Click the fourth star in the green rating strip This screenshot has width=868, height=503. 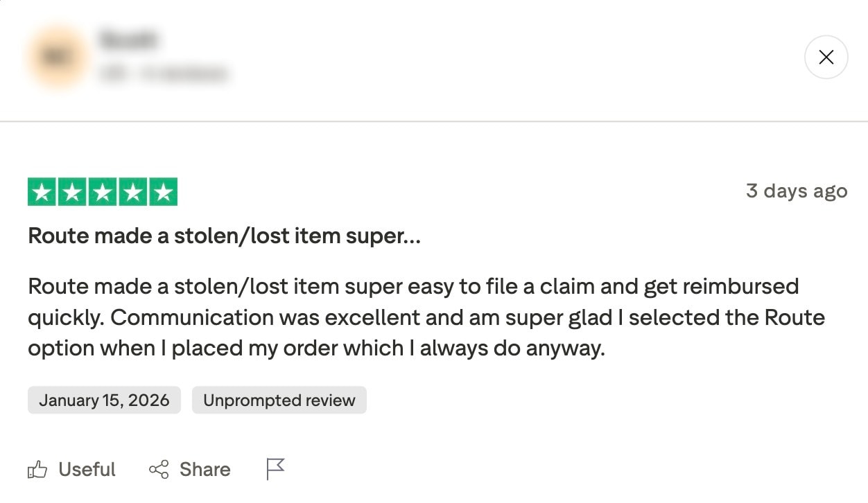[x=133, y=191]
